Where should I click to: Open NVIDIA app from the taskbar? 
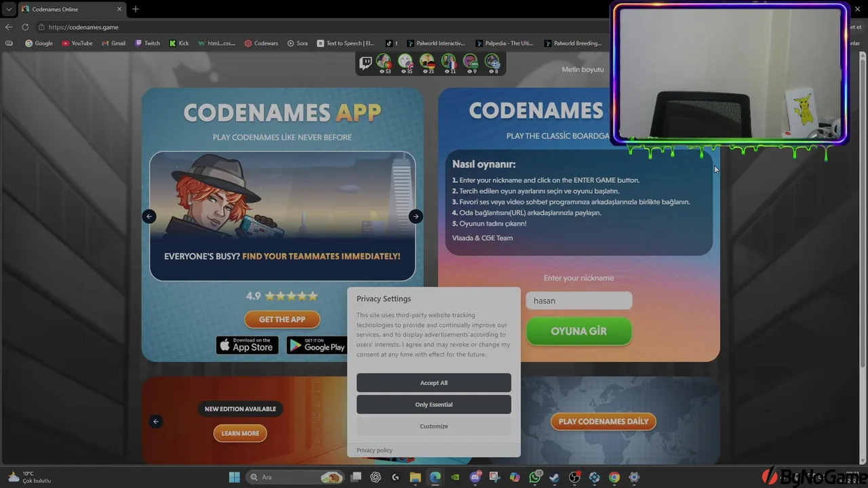(x=455, y=477)
